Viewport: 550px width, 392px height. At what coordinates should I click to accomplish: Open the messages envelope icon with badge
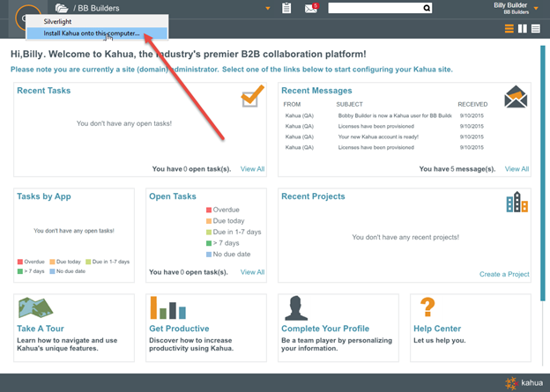(310, 9)
